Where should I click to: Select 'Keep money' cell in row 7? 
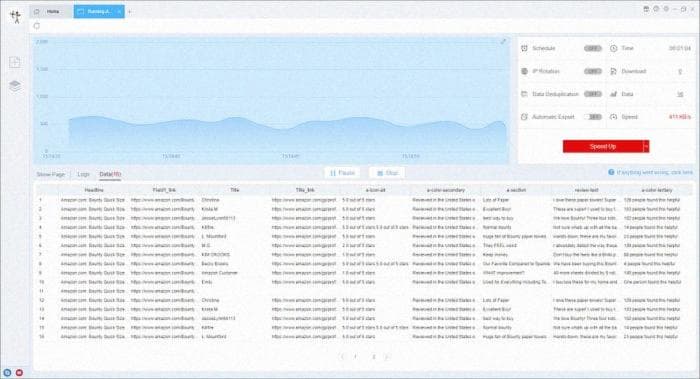coord(495,255)
